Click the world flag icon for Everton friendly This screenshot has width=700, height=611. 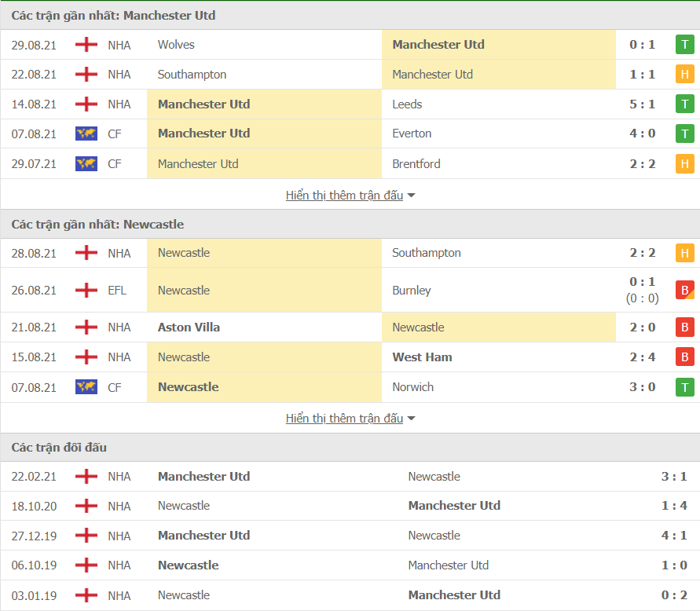tap(86, 134)
